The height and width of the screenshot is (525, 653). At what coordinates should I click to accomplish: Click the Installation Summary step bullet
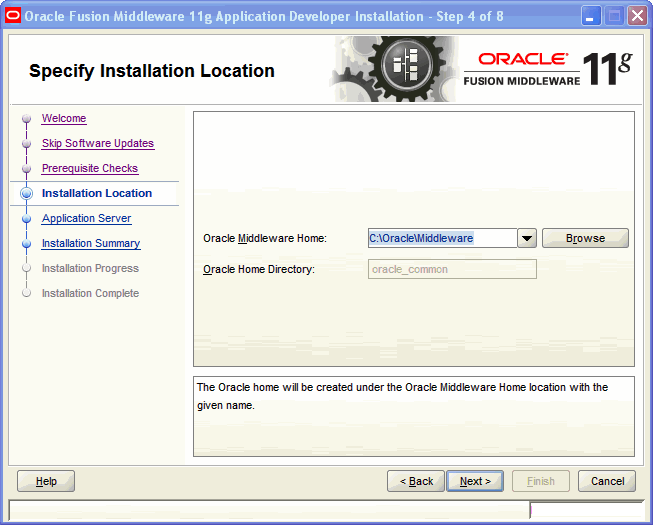click(27, 244)
